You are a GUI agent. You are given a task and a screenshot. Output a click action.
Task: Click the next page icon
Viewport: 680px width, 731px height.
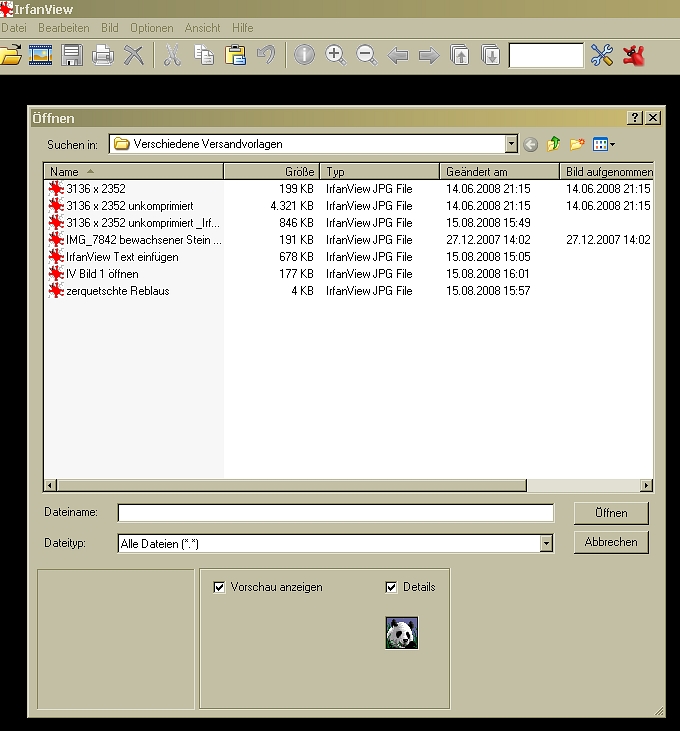click(490, 55)
